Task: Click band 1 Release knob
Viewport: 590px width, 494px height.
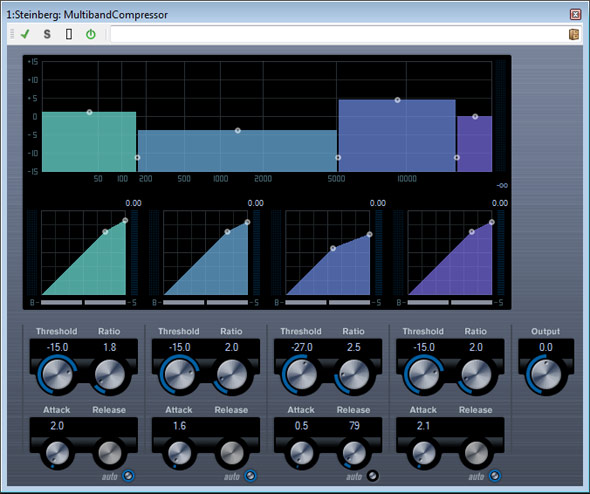Action: tap(109, 453)
